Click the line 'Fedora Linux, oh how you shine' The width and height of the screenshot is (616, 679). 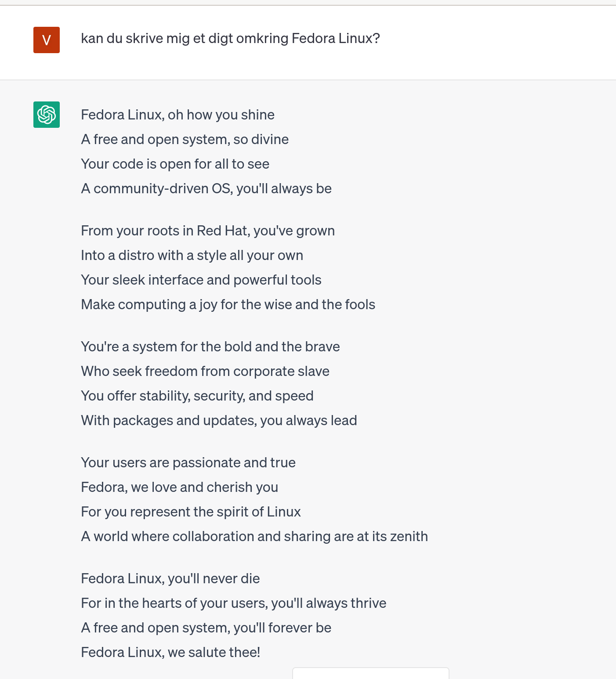(178, 115)
